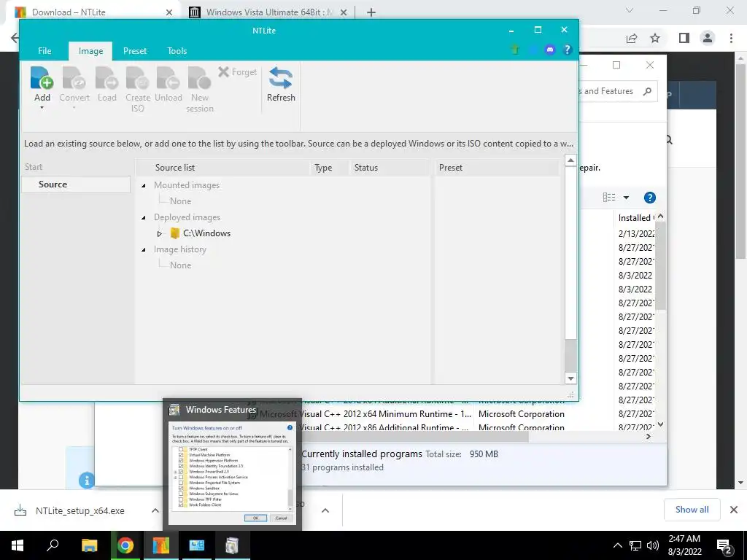Image resolution: width=747 pixels, height=560 pixels.
Task: Open Chrome profile avatar
Action: click(x=708, y=38)
